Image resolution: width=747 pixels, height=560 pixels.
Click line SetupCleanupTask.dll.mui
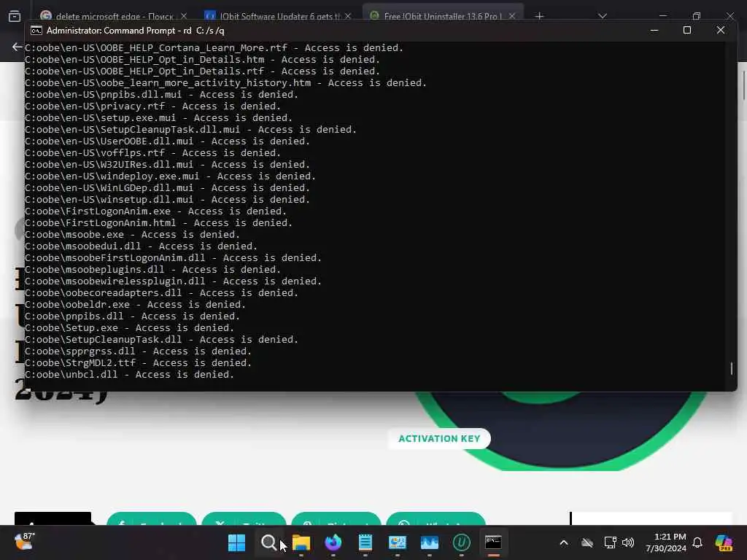[x=190, y=130]
